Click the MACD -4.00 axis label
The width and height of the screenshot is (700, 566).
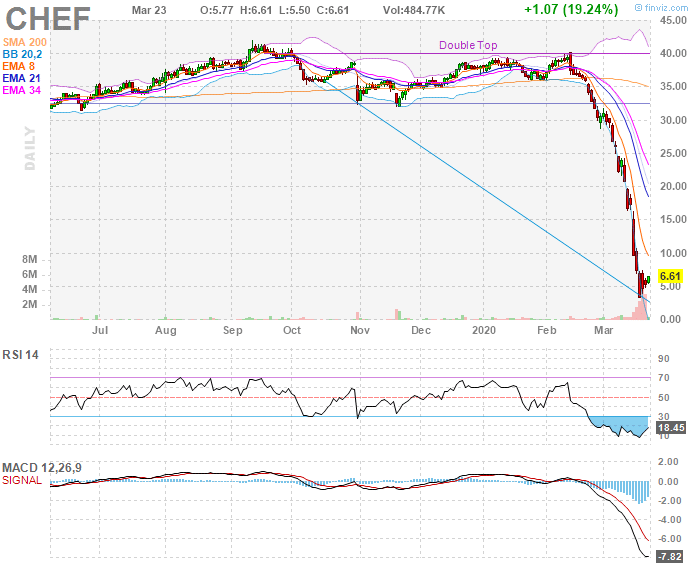[x=668, y=520]
